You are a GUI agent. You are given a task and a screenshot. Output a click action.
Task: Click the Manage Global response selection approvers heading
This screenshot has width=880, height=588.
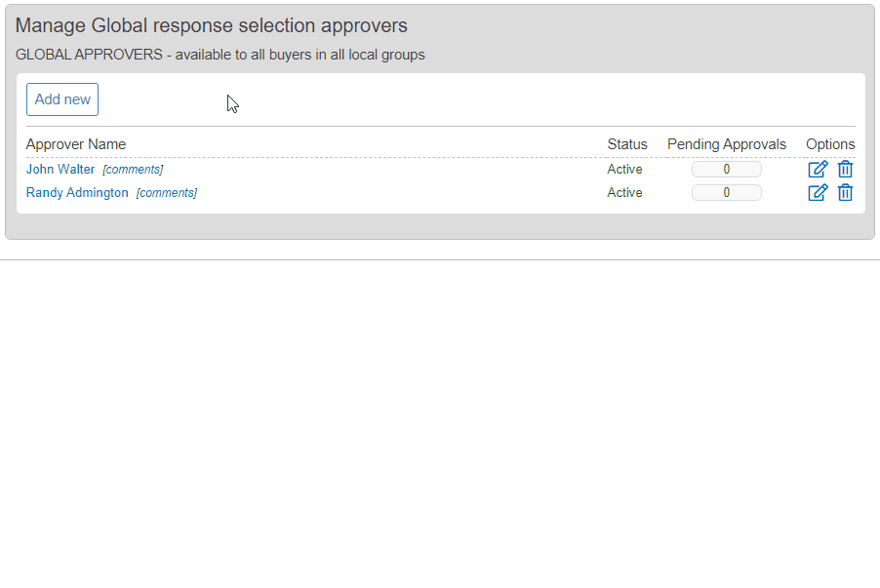pyautogui.click(x=211, y=25)
